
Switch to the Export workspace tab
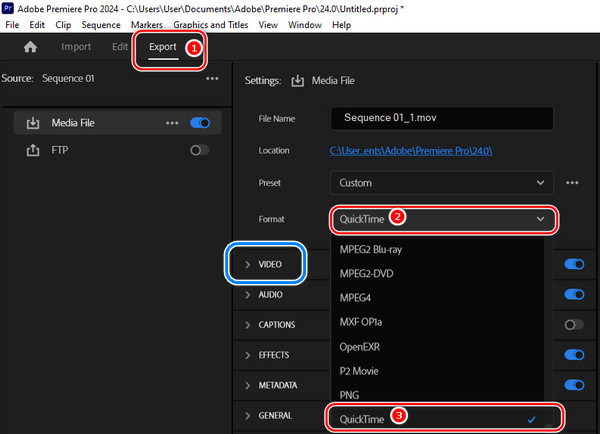tap(163, 47)
